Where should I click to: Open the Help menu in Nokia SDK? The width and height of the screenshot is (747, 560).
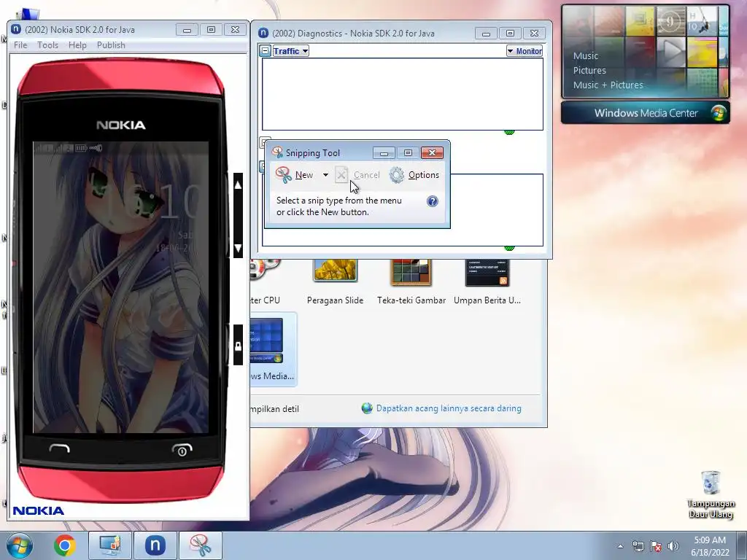77,45
